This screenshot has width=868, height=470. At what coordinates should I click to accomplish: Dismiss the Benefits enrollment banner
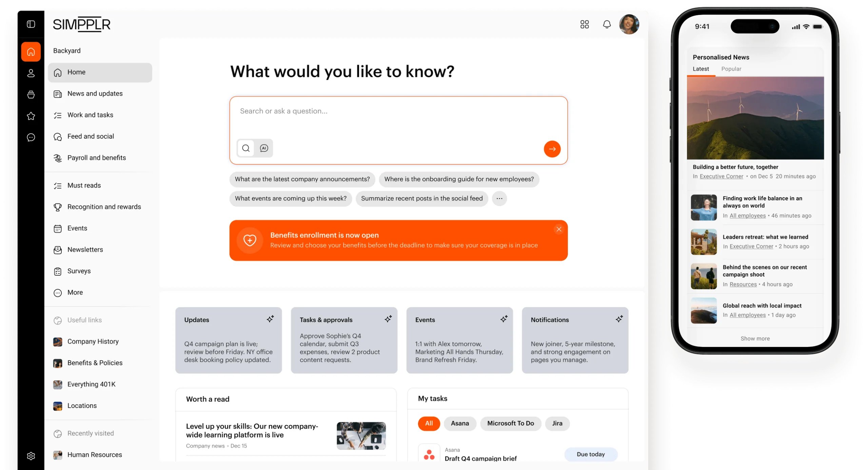pyautogui.click(x=559, y=229)
